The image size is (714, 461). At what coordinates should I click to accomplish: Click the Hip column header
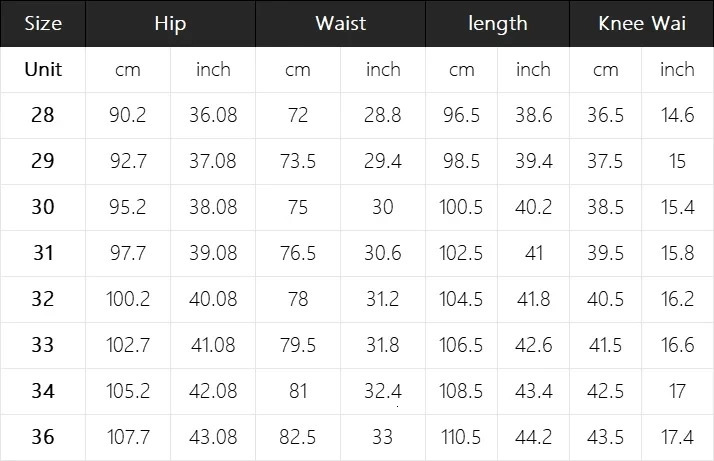click(171, 24)
